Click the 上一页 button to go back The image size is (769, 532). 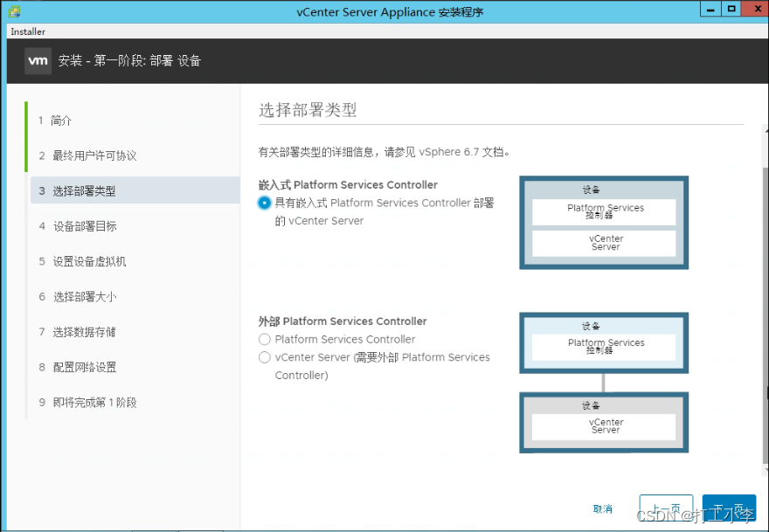pos(666,508)
